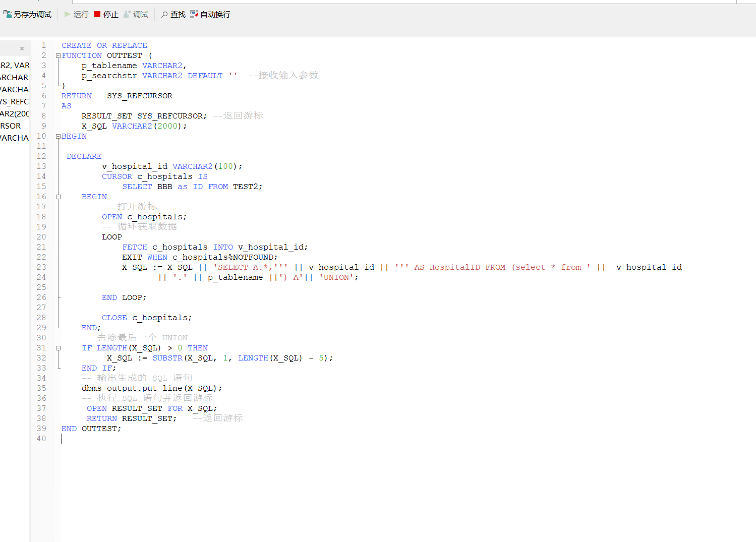Viewport: 756px width, 542px height.
Task: Click the AS keyword on line 7
Action: click(67, 106)
